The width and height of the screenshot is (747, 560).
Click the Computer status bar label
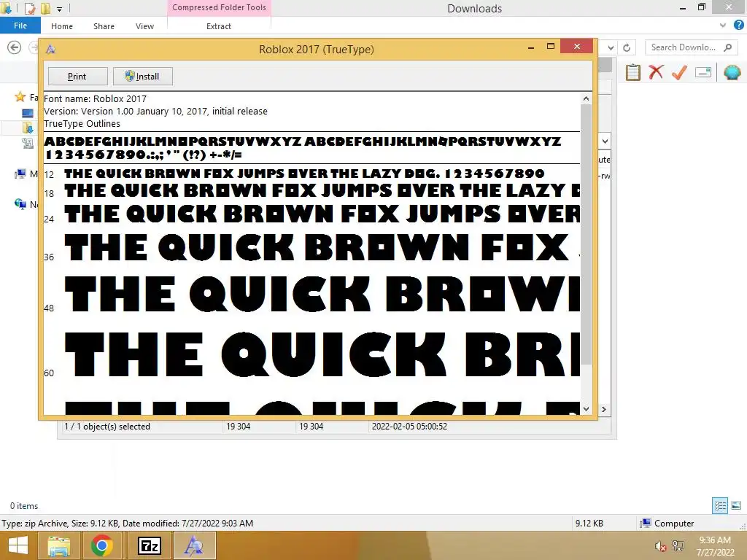point(667,523)
